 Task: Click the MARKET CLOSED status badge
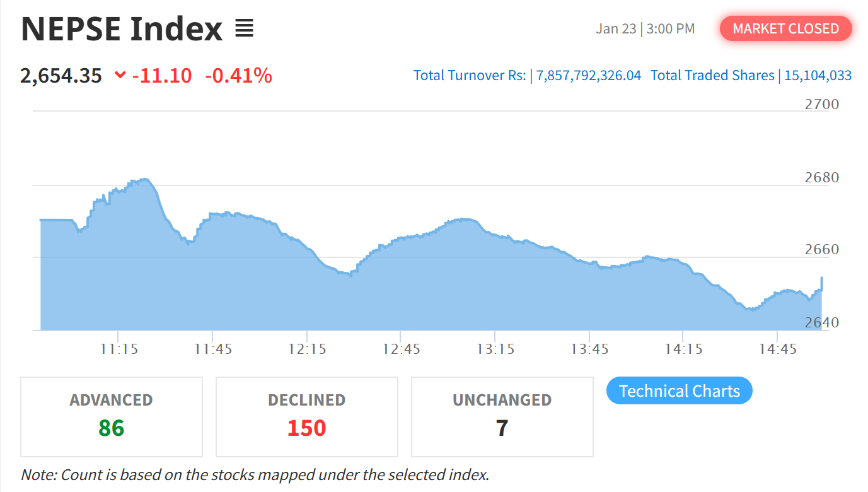pos(785,29)
